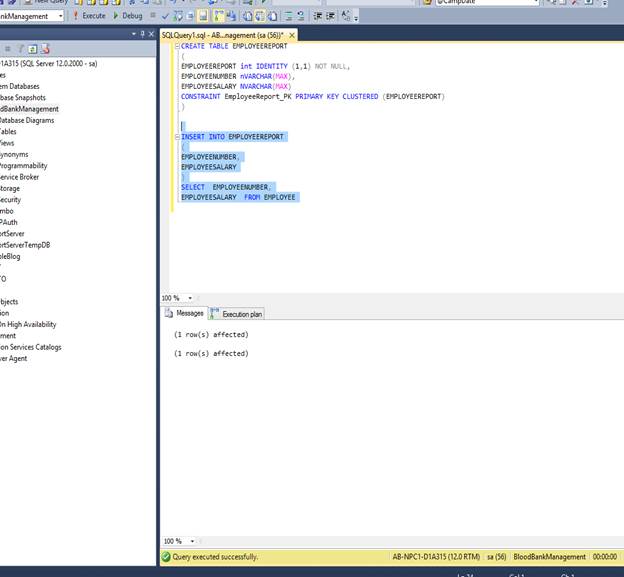Click the Parse query checkmark icon
Image resolution: width=624 pixels, height=577 pixels.
[165, 16]
